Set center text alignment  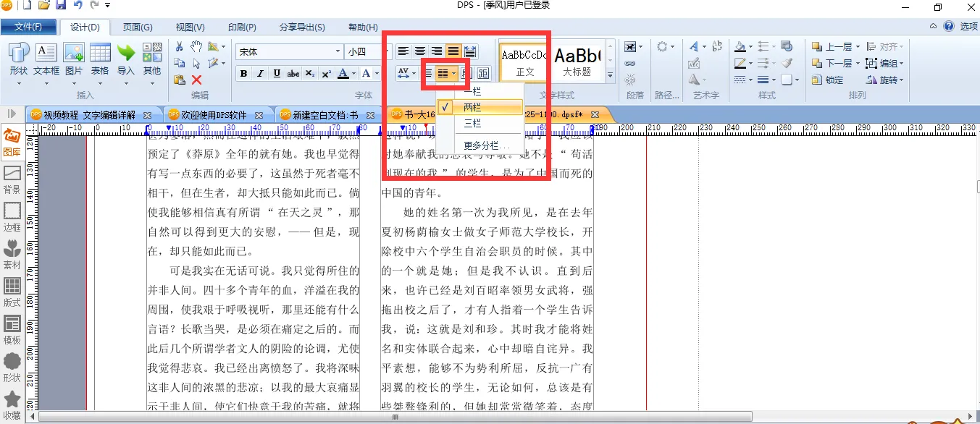[x=420, y=51]
